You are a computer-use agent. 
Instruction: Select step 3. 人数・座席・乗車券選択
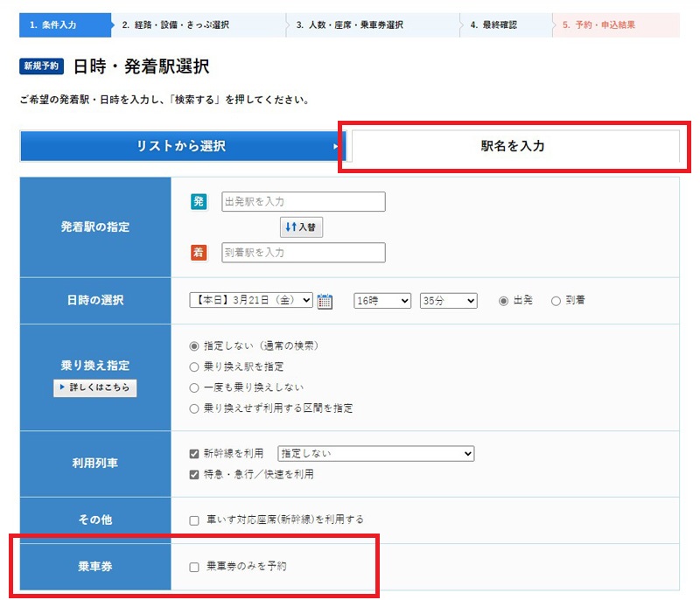374,25
